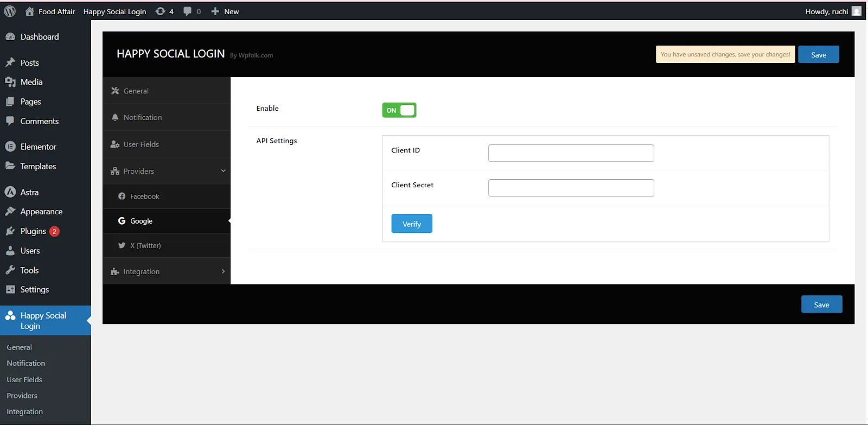
Task: Open the New content menu
Action: pos(225,11)
